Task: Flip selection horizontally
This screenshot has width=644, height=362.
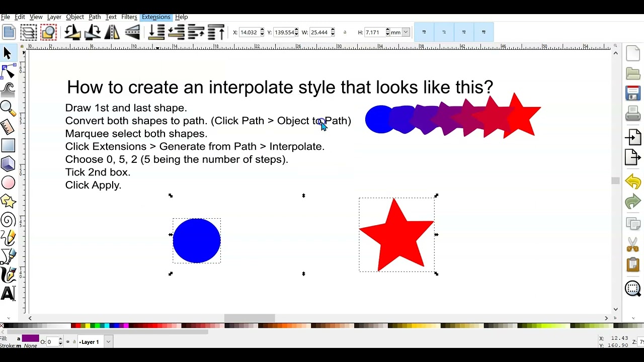Action: click(x=112, y=32)
